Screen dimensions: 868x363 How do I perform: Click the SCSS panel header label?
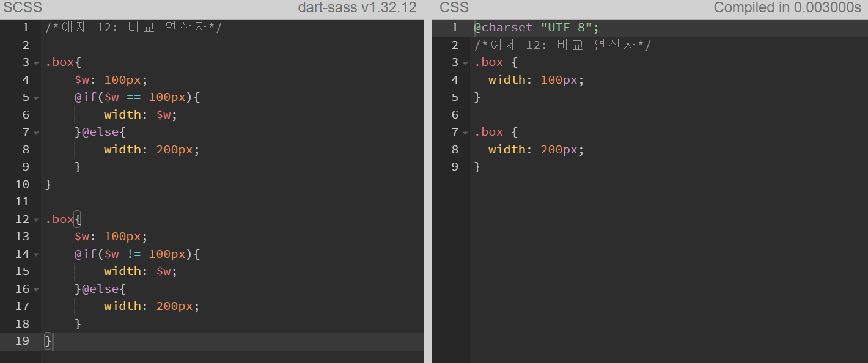click(x=23, y=8)
